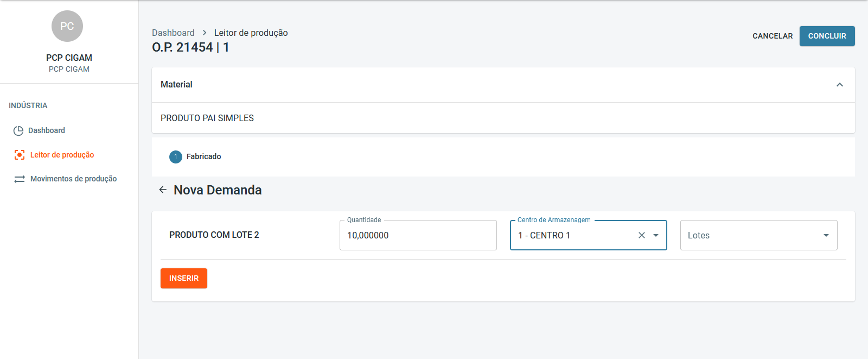Select Leitor de produção menu item
Viewport: 868px width, 359px height.
[x=62, y=155]
